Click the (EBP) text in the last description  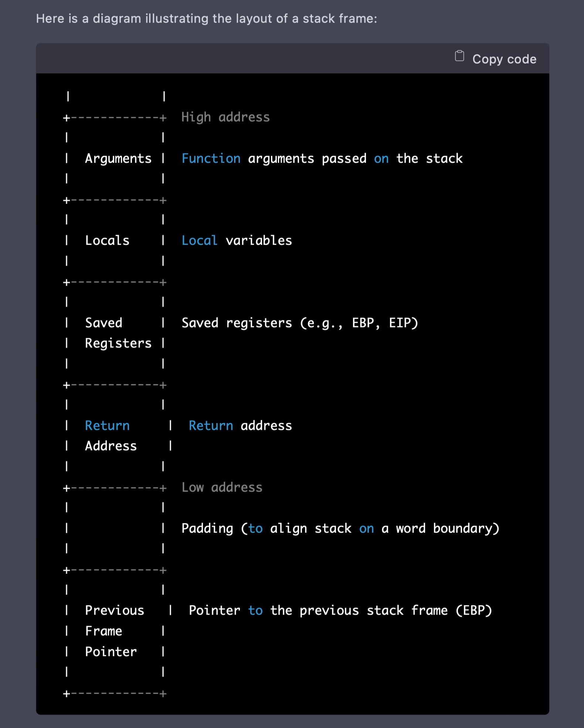(473, 610)
